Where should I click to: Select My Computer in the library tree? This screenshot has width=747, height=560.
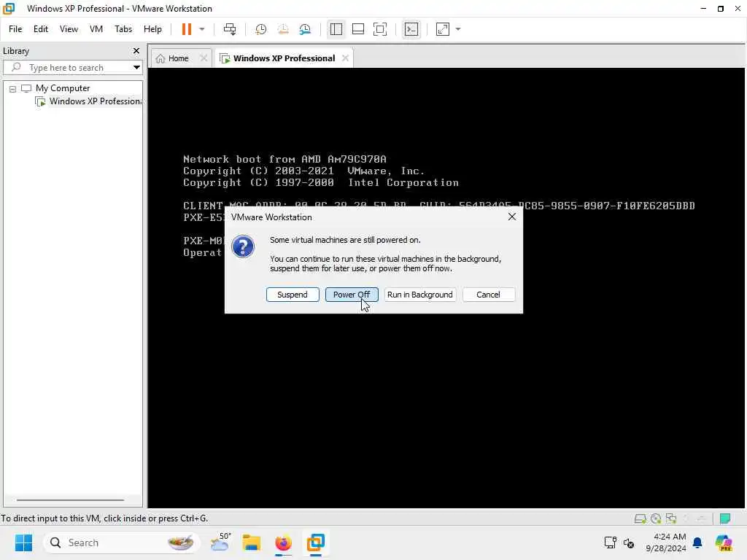point(63,88)
